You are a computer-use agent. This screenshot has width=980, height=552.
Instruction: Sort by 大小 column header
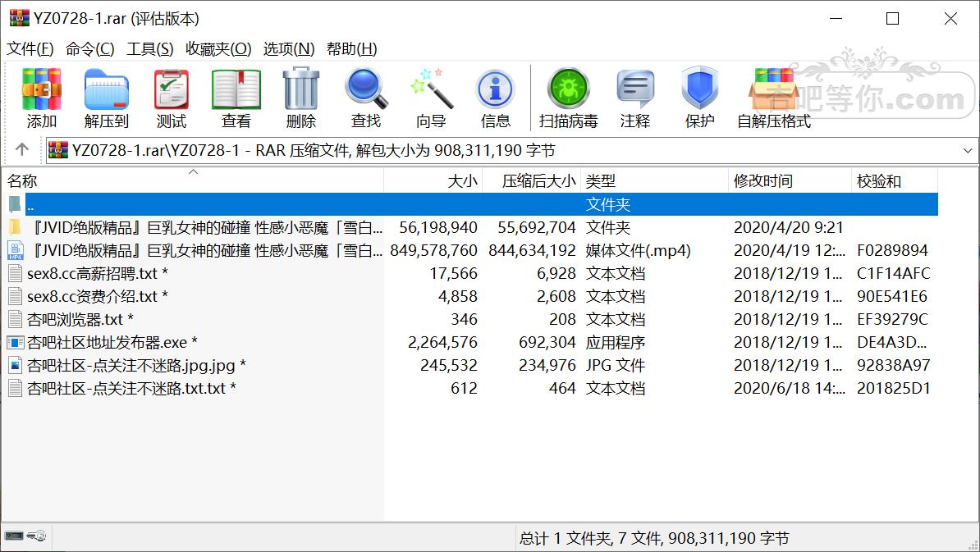pyautogui.click(x=433, y=181)
